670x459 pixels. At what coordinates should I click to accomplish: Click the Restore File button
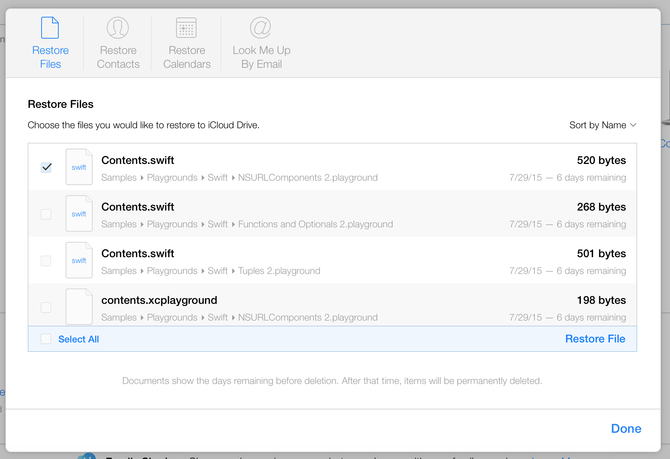pyautogui.click(x=595, y=339)
